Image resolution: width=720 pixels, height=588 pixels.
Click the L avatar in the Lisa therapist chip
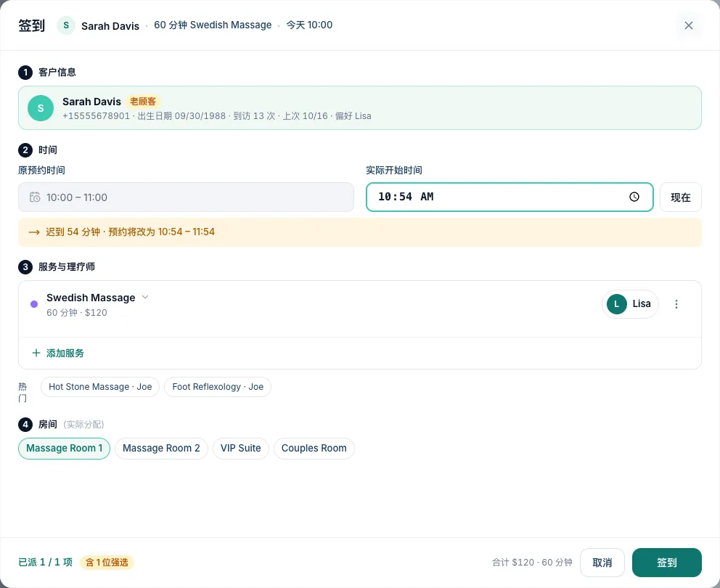pyautogui.click(x=617, y=304)
